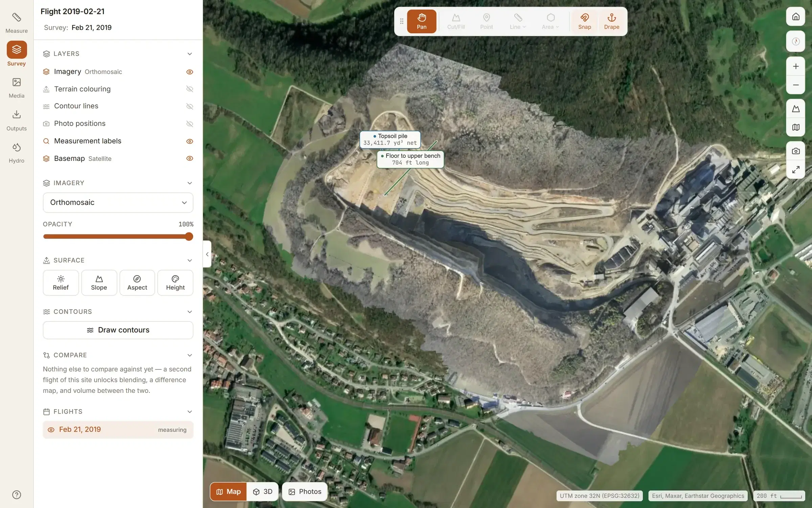Open the Measure sidebar panel
The width and height of the screenshot is (812, 508).
click(x=17, y=22)
